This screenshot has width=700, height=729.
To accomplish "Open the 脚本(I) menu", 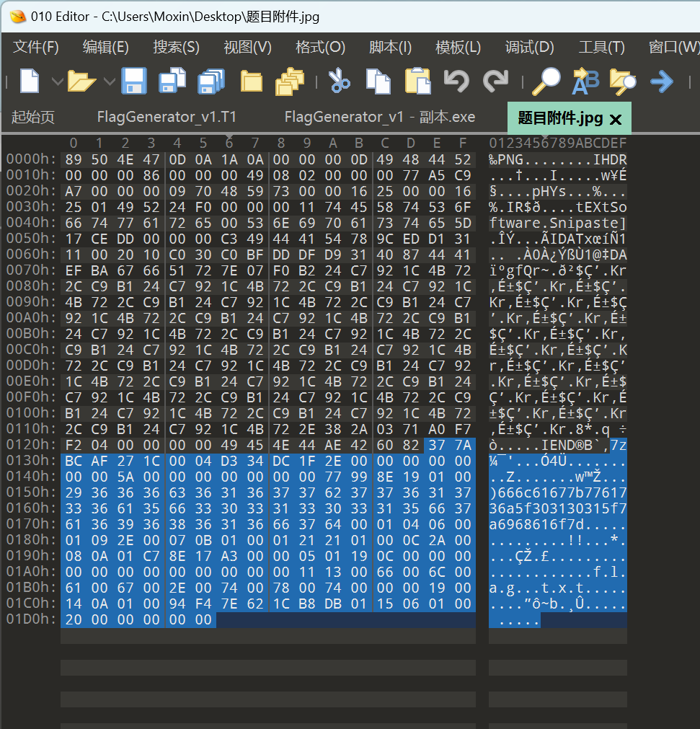I will (x=391, y=47).
